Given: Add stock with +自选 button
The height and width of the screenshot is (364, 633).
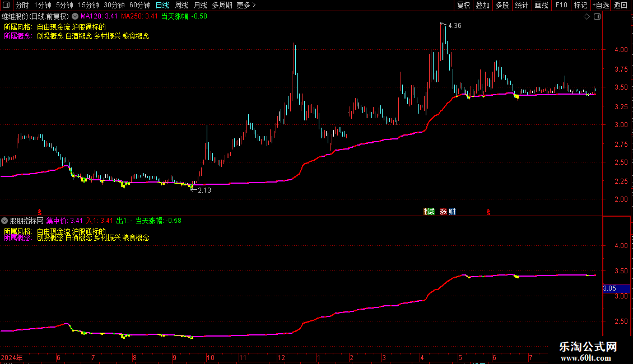Looking at the screenshot, I should click(x=601, y=5).
